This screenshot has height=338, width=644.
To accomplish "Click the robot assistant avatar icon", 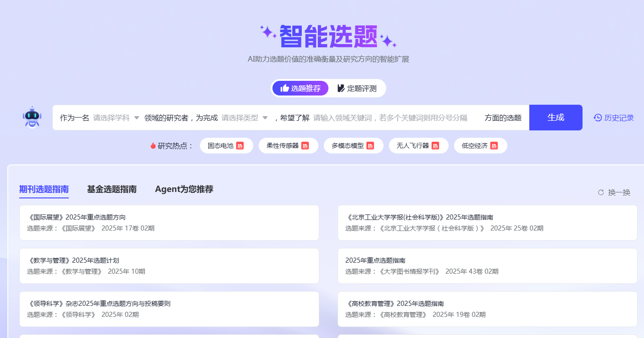I will pos(32,117).
